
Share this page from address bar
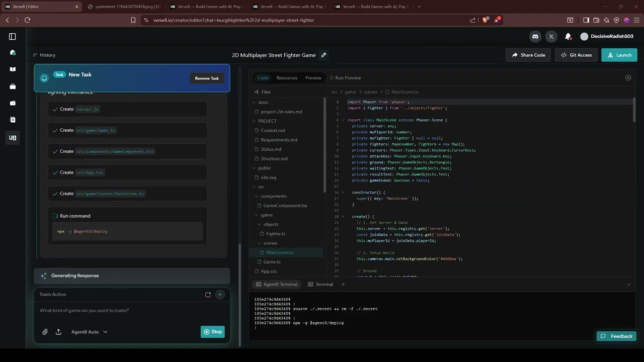(473, 20)
